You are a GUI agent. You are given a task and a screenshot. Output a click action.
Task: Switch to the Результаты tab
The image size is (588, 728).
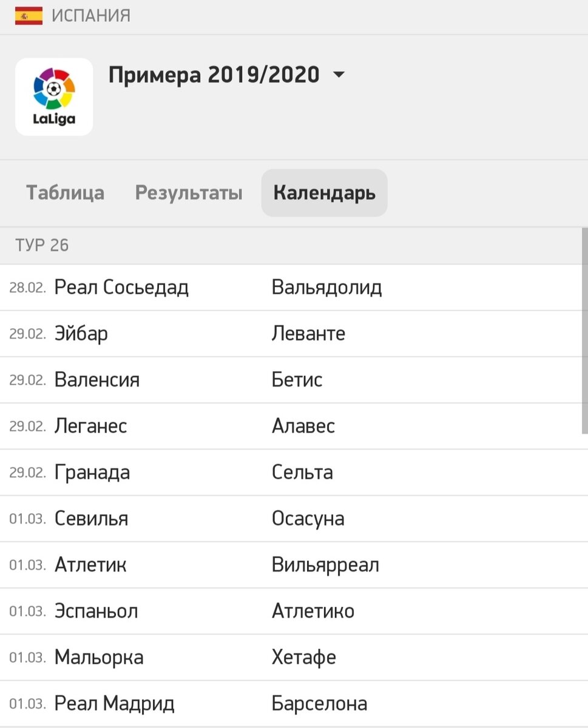click(189, 193)
